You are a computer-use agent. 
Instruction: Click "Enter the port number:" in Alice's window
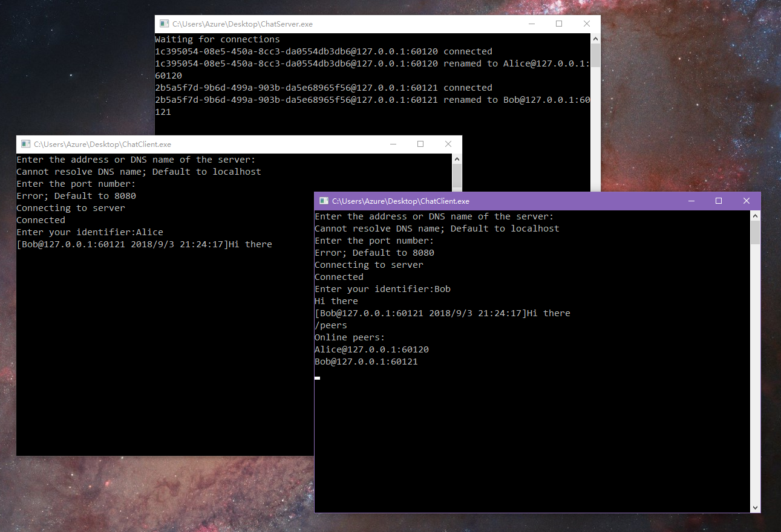click(76, 184)
